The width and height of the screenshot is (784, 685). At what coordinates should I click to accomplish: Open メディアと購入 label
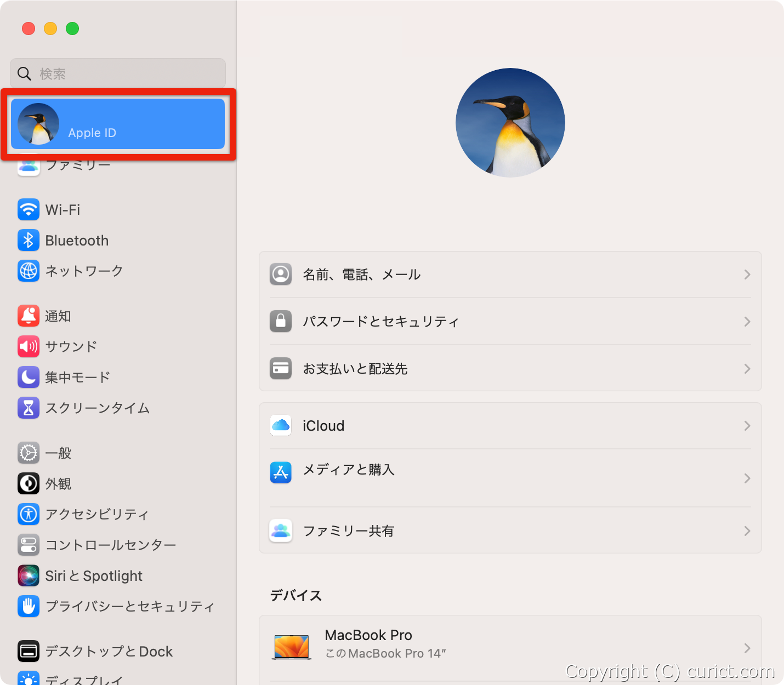coord(349,470)
